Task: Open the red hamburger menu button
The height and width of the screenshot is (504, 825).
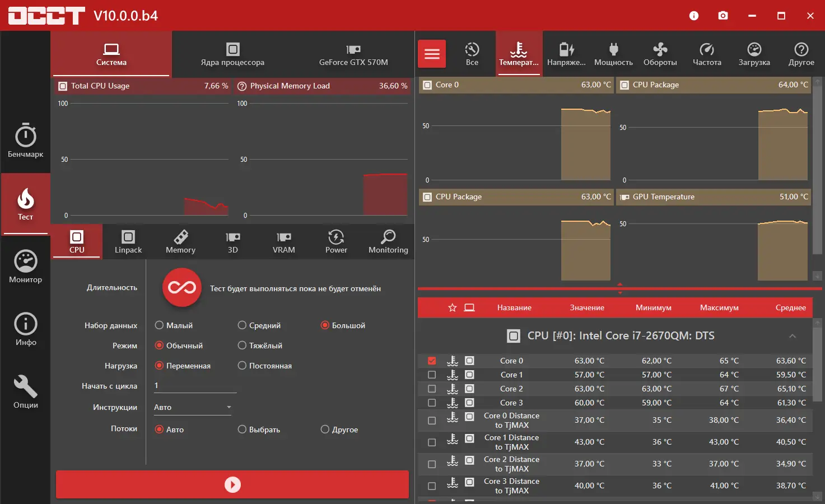Action: (x=432, y=54)
